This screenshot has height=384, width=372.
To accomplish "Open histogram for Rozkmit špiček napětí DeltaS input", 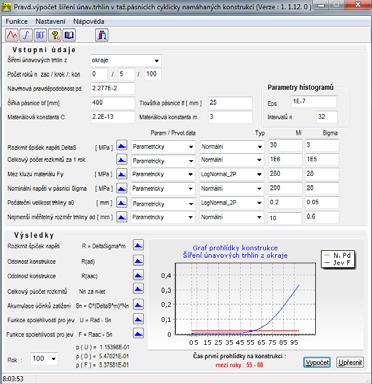I will click(122, 146).
